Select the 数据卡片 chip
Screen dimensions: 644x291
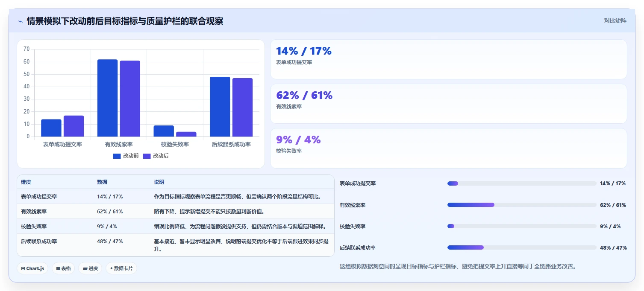click(121, 268)
